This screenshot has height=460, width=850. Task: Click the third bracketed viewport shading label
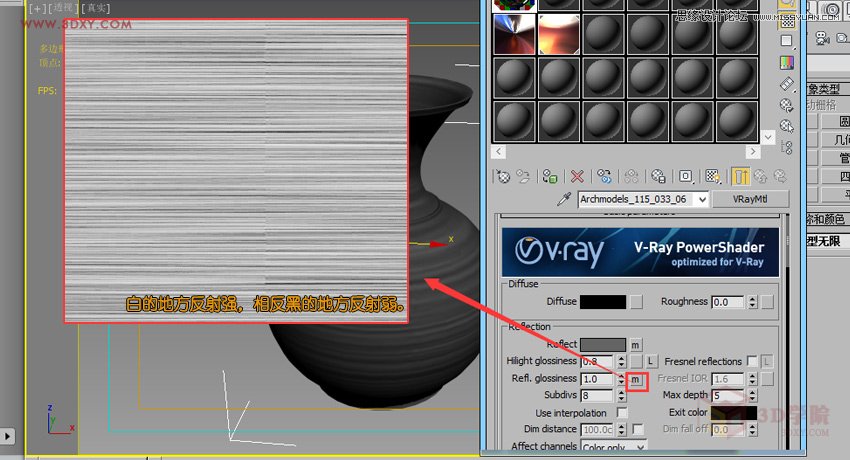tap(96, 8)
